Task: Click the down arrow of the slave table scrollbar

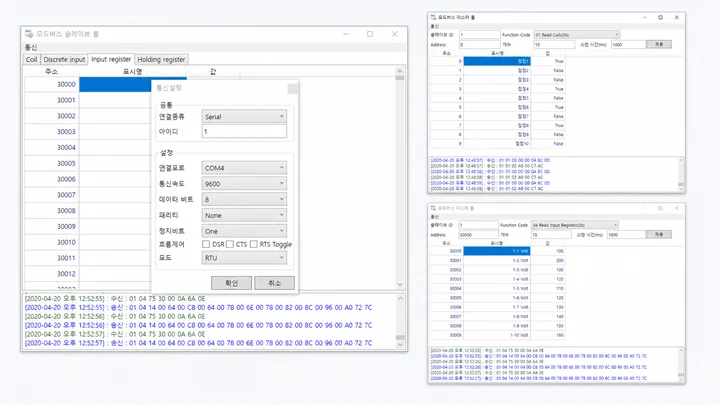Action: [x=399, y=285]
